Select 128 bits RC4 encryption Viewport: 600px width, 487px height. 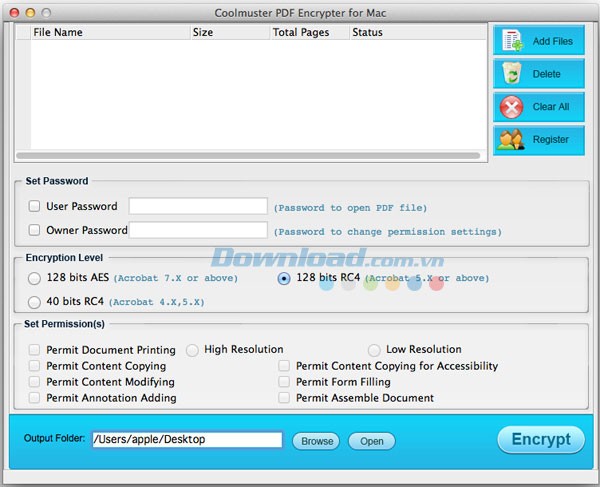click(x=284, y=278)
